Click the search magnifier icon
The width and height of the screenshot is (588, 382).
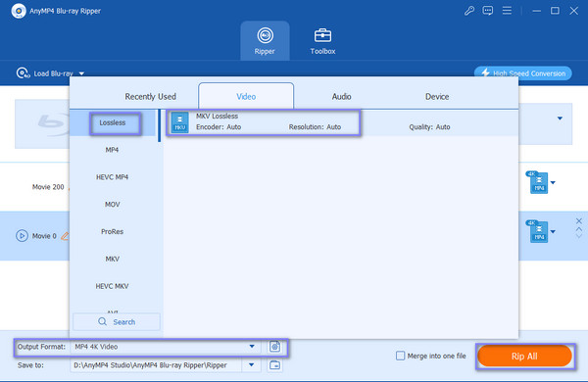click(102, 321)
